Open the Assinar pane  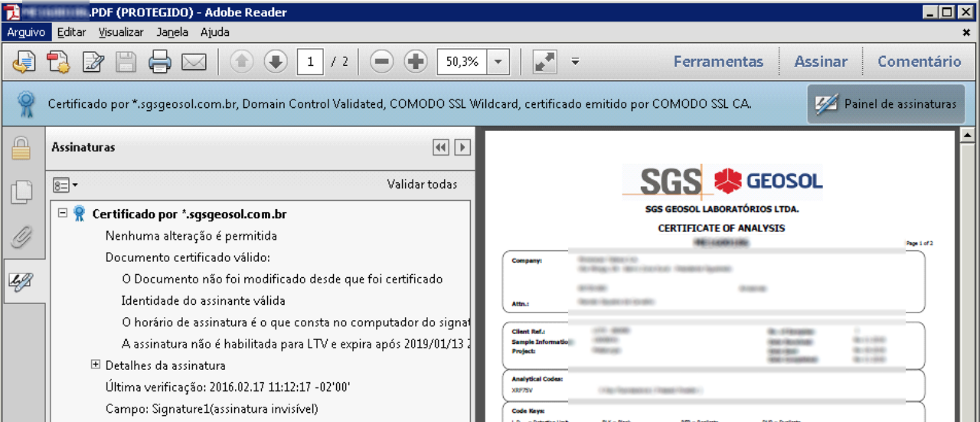coord(821,62)
